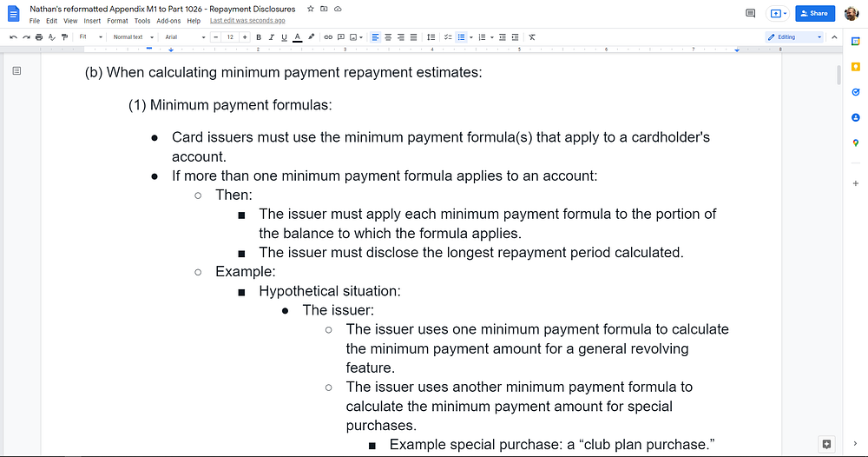Get add-ons with the plus icon
Image resolution: width=868 pixels, height=457 pixels.
pos(855,183)
